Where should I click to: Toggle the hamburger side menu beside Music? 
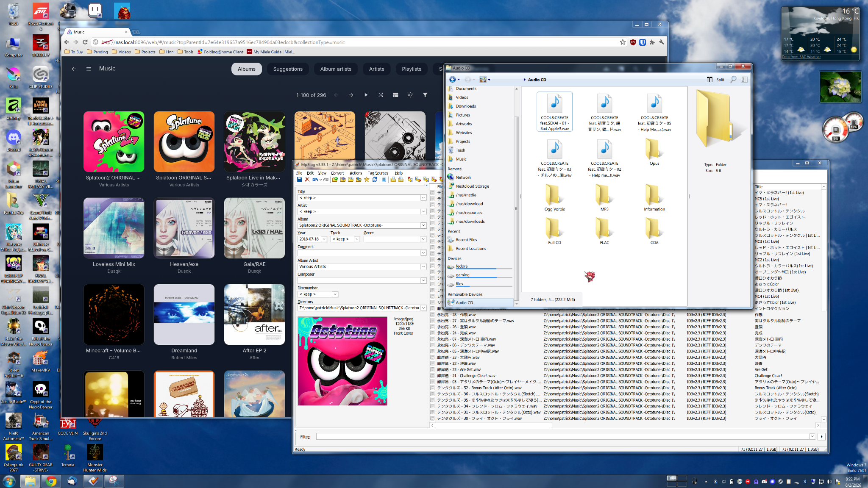89,69
